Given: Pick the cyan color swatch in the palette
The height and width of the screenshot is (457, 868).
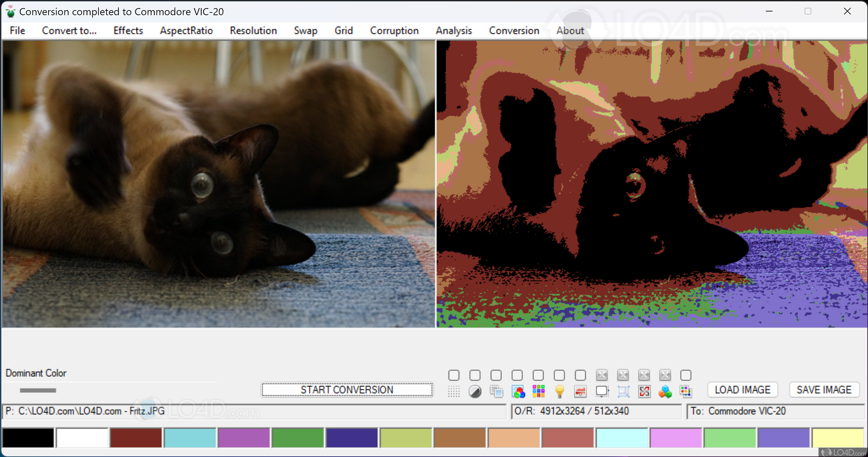Looking at the screenshot, I should (190, 437).
